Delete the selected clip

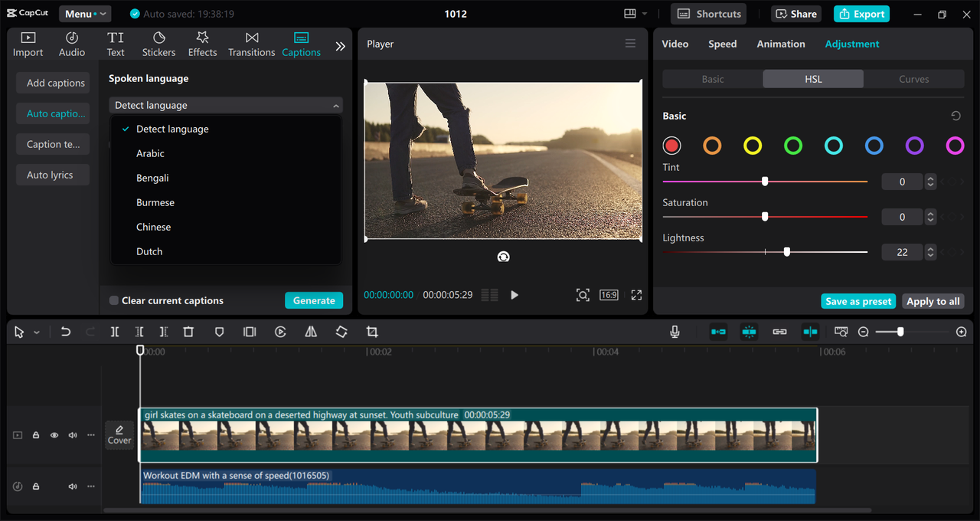188,332
